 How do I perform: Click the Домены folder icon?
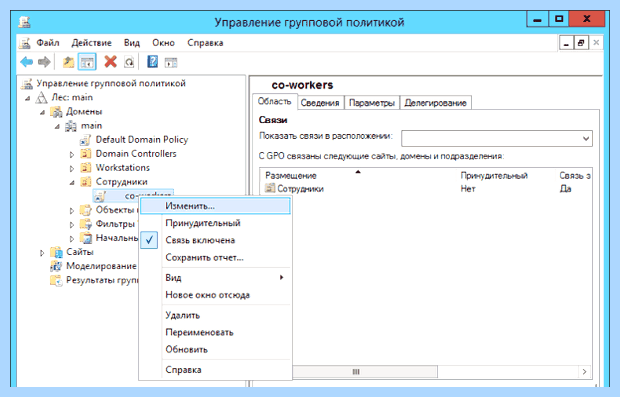56,112
